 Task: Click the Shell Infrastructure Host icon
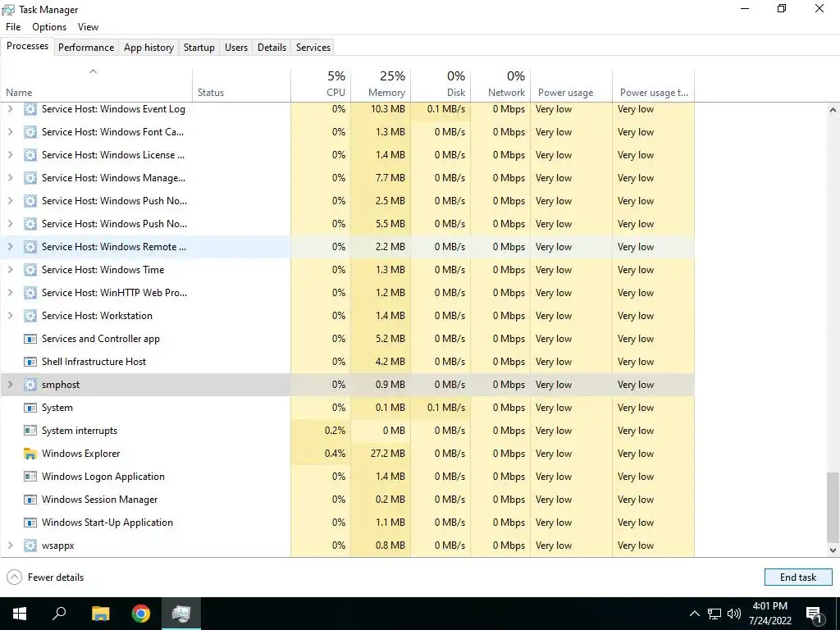pos(30,362)
